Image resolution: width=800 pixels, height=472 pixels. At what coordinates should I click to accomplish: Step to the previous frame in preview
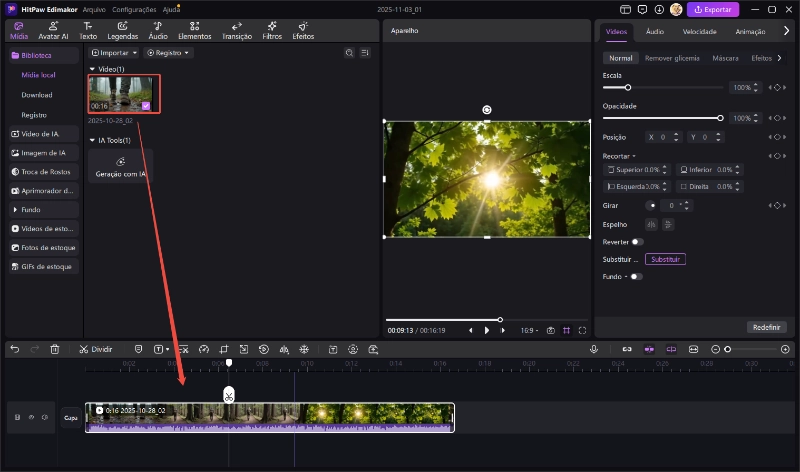pyautogui.click(x=470, y=331)
